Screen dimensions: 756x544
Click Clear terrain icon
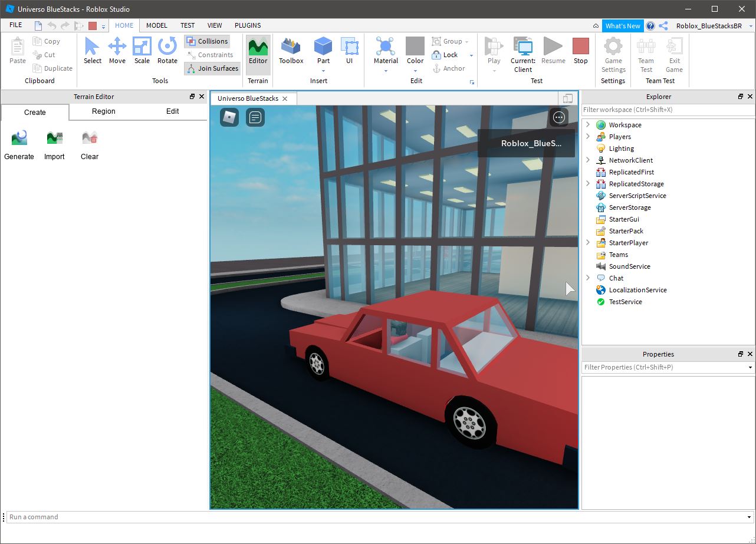[x=90, y=146]
